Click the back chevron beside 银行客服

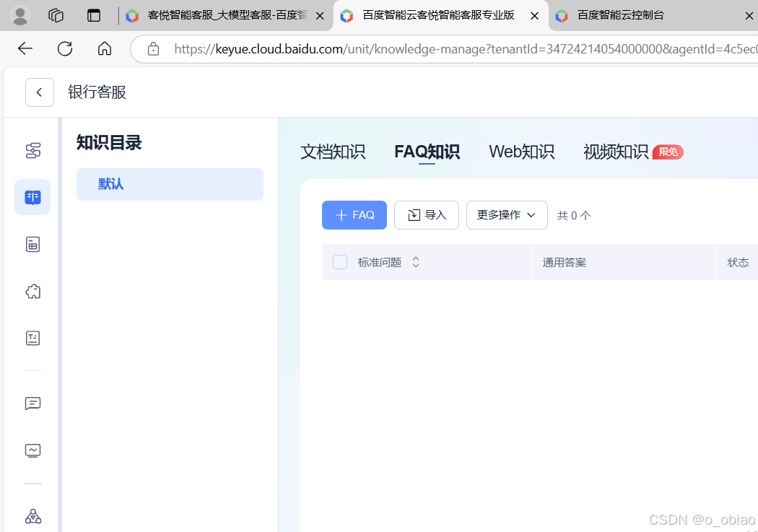(x=40, y=92)
